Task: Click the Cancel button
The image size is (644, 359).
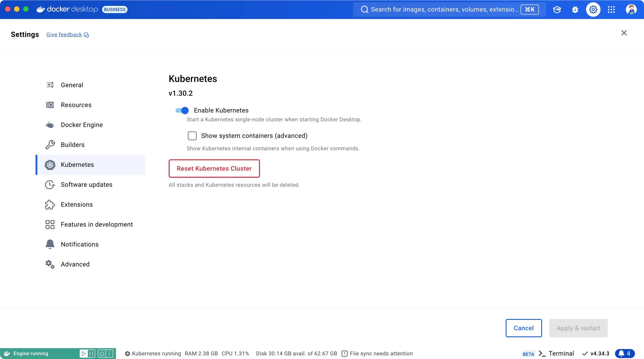Action: point(524,328)
